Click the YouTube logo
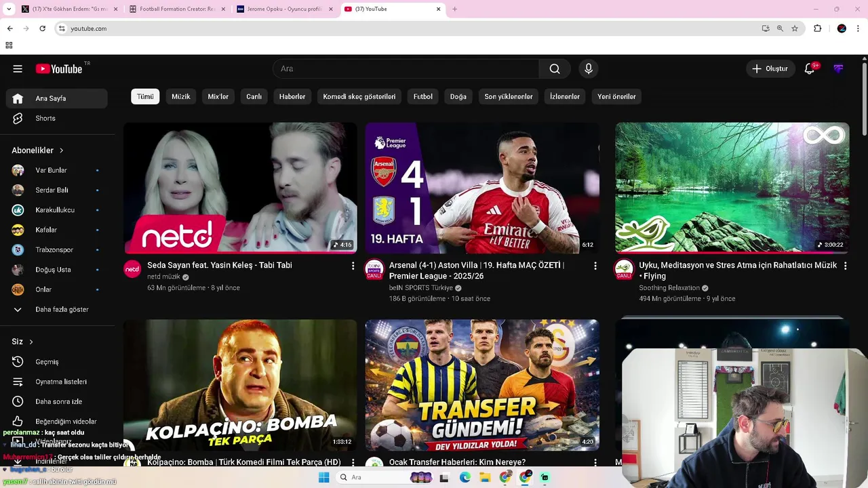 tap(59, 68)
